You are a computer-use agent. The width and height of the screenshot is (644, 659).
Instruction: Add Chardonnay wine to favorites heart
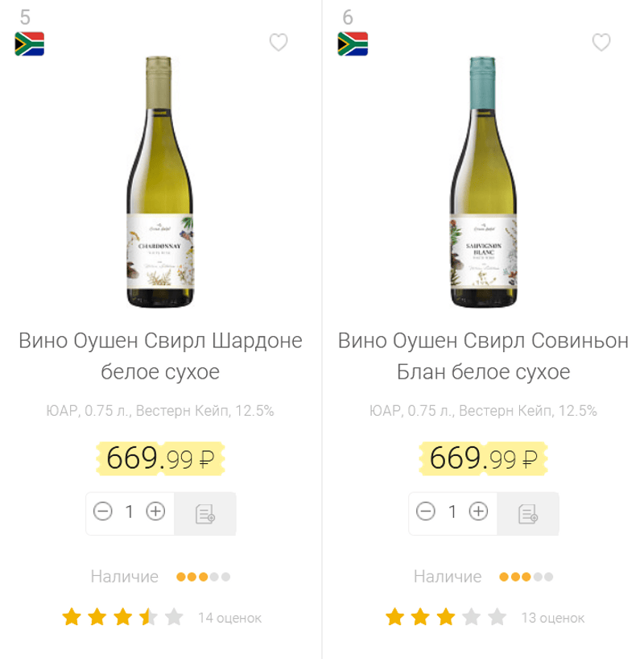click(x=279, y=43)
